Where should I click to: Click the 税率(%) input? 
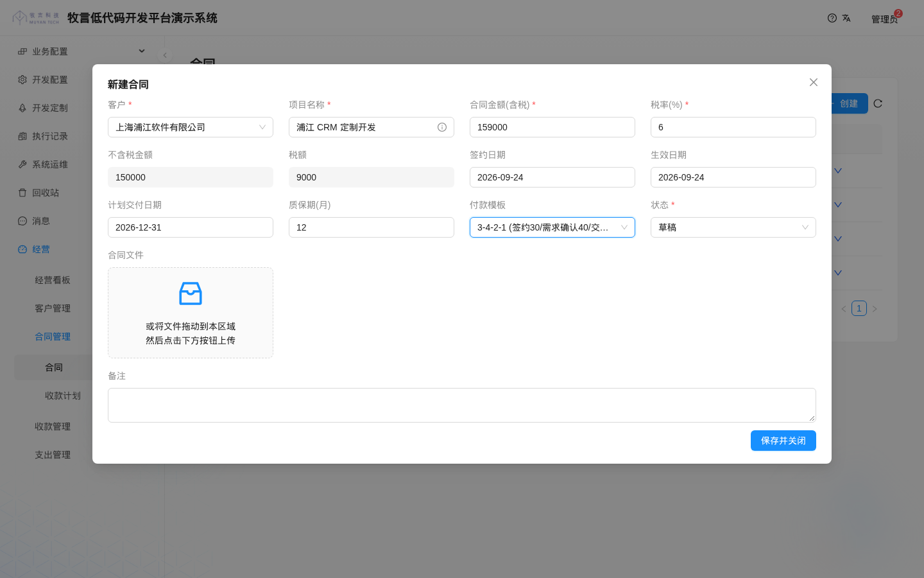(x=733, y=127)
